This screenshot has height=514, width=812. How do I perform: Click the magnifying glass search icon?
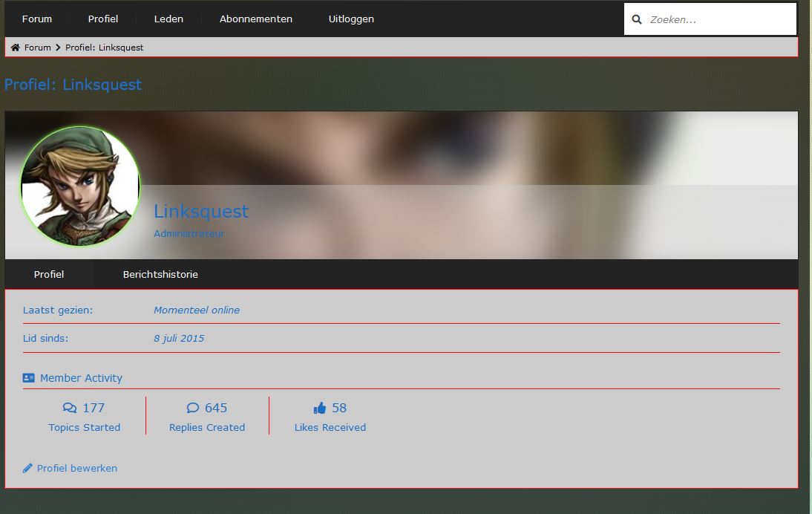point(637,20)
